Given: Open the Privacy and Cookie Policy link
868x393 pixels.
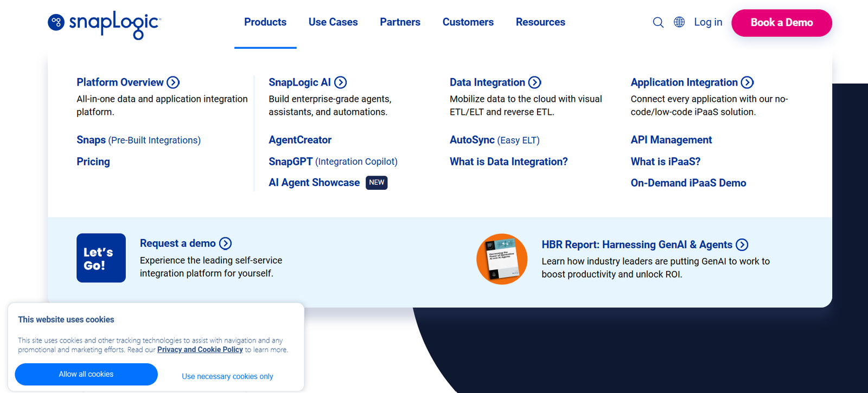Looking at the screenshot, I should click(x=200, y=350).
